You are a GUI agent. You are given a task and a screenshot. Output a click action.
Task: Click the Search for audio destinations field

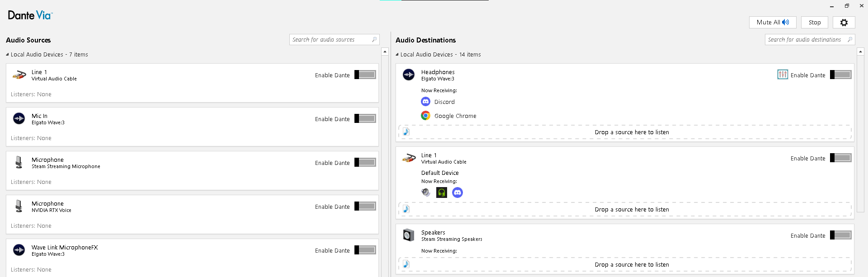click(810, 40)
